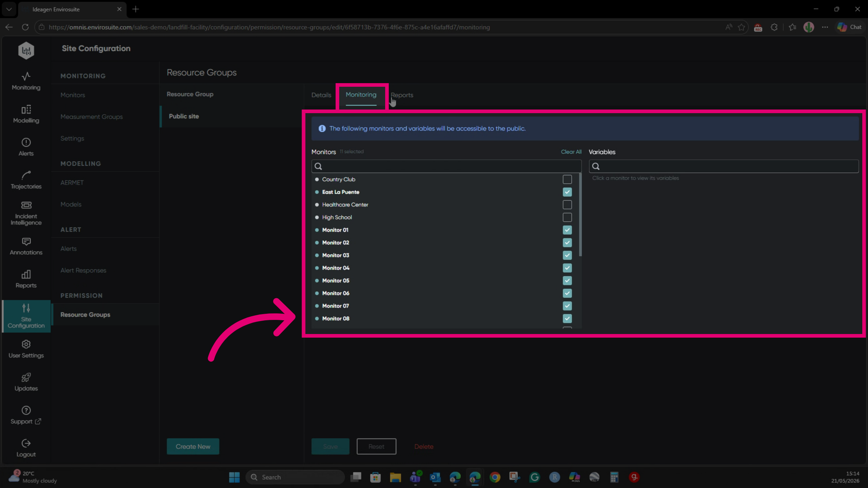This screenshot has height=488, width=868.
Task: Uncheck the East La Puente checkbox
Action: click(567, 192)
